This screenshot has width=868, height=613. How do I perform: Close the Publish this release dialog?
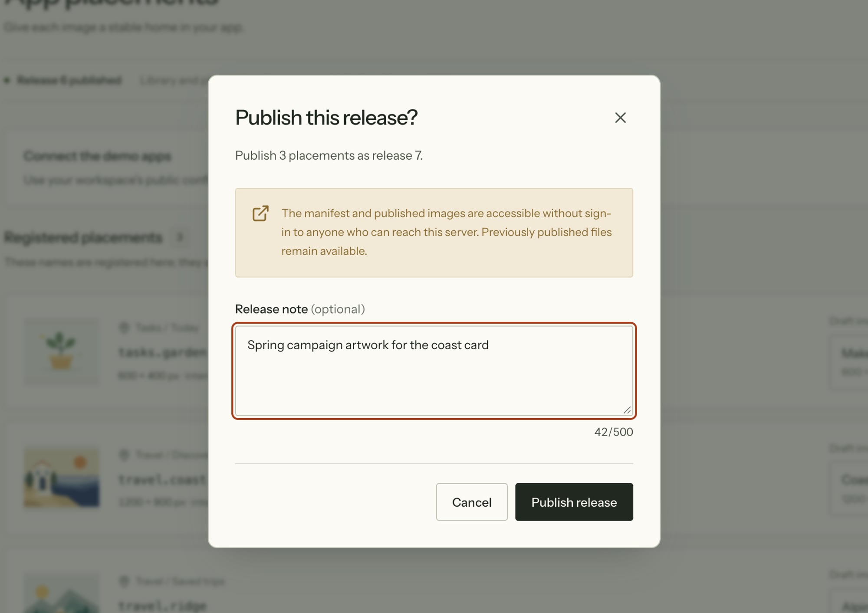coord(620,118)
